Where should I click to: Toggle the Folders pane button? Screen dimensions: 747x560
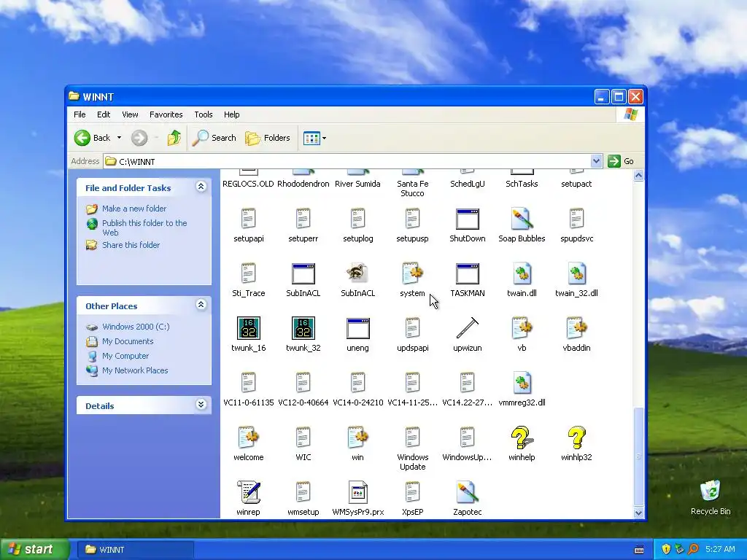(267, 138)
